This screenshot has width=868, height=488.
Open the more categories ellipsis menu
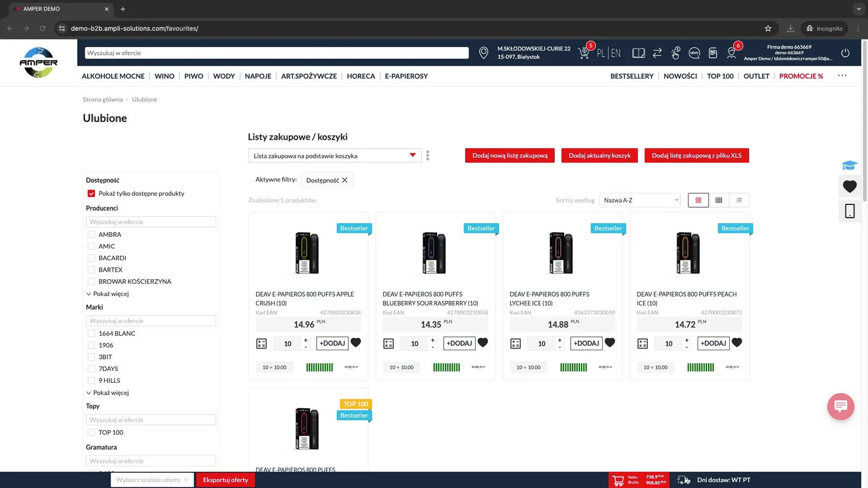click(x=842, y=76)
